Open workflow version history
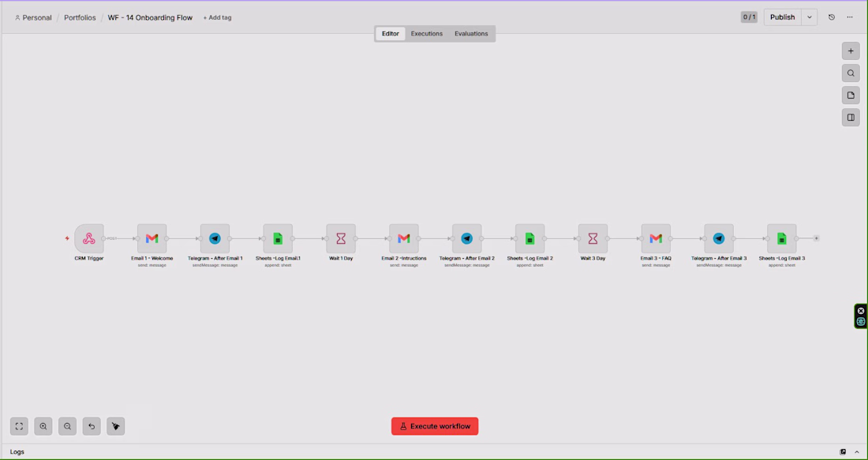The width and height of the screenshot is (868, 460). point(832,17)
